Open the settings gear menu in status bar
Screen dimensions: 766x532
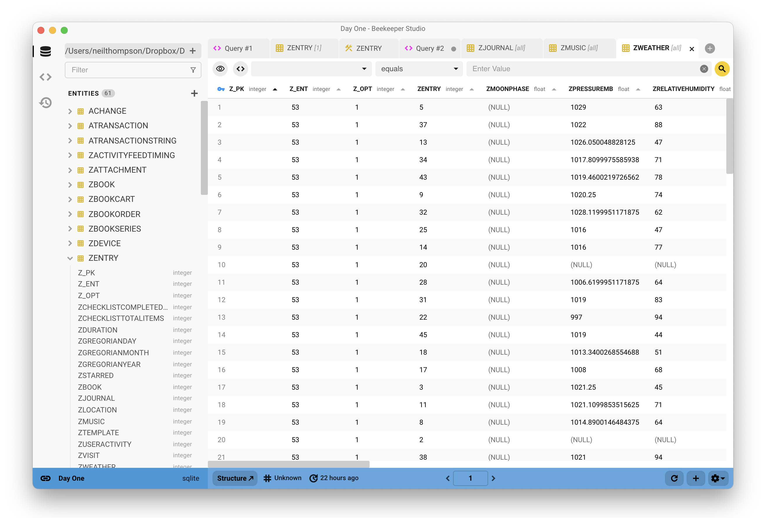click(x=718, y=478)
